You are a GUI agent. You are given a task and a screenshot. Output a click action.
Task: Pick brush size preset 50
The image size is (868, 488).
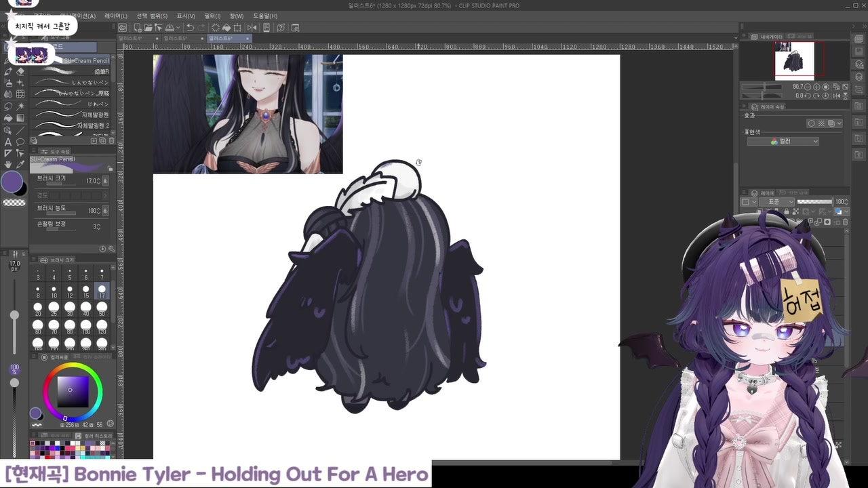click(x=102, y=308)
